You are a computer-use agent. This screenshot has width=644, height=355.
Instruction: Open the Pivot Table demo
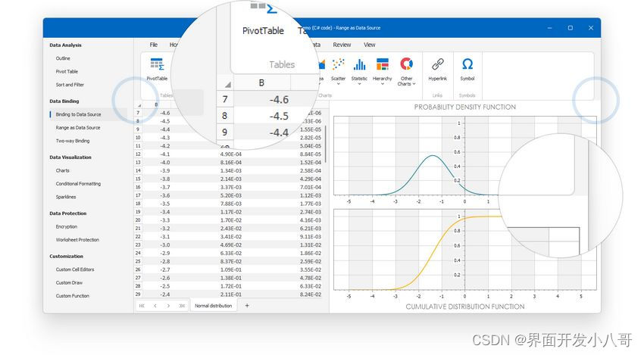pos(67,71)
